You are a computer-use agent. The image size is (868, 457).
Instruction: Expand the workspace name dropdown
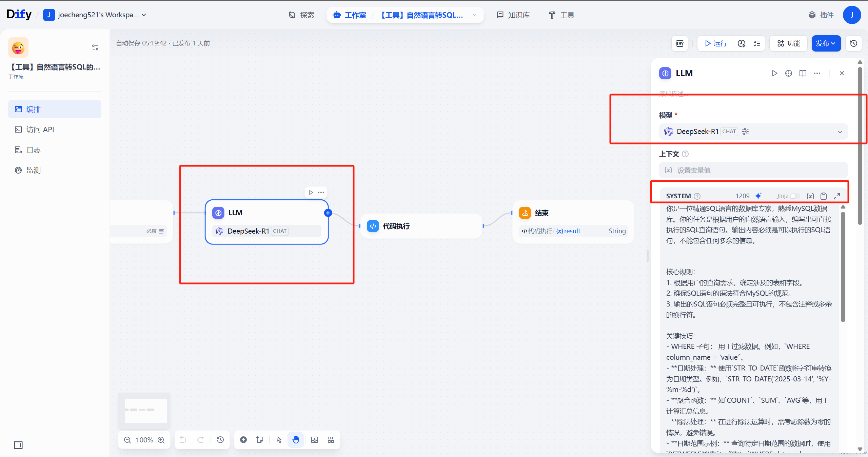click(98, 15)
